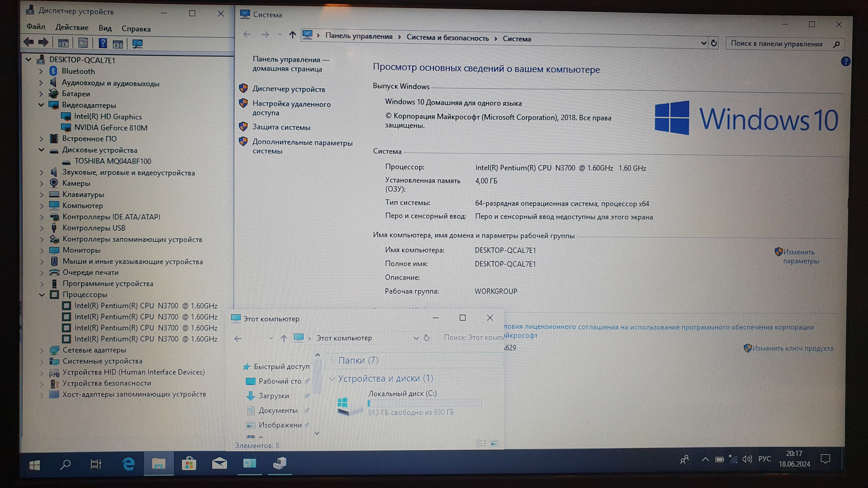Image resolution: width=868 pixels, height=488 pixels.
Task: Click the help icon in Device Manager toolbar
Action: point(102,43)
